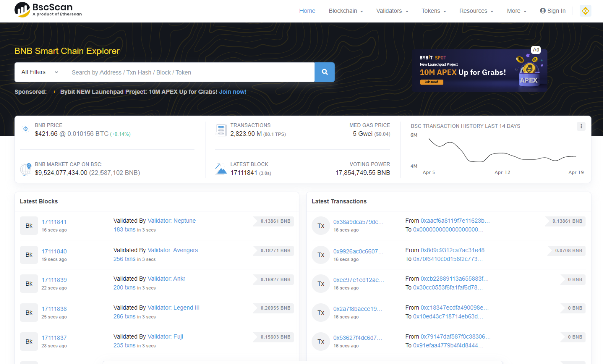This screenshot has width=603, height=364.
Task: Click Bk icon for block 17111839
Action: pos(29,284)
